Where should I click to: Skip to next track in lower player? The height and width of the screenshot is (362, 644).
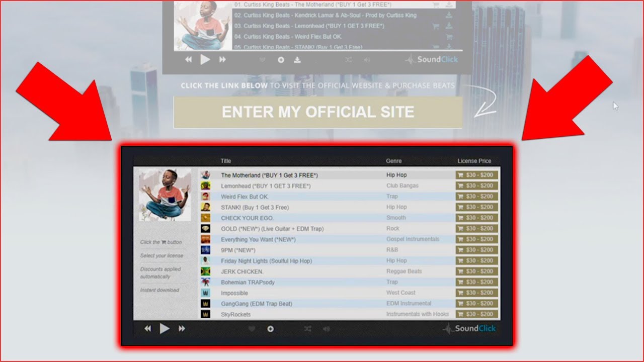pyautogui.click(x=182, y=329)
